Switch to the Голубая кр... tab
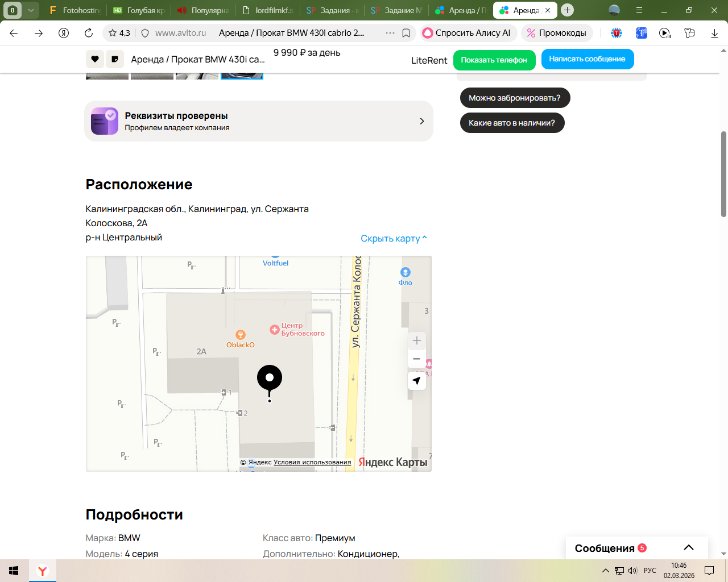Screen dimensions: 728x582 click(139, 10)
